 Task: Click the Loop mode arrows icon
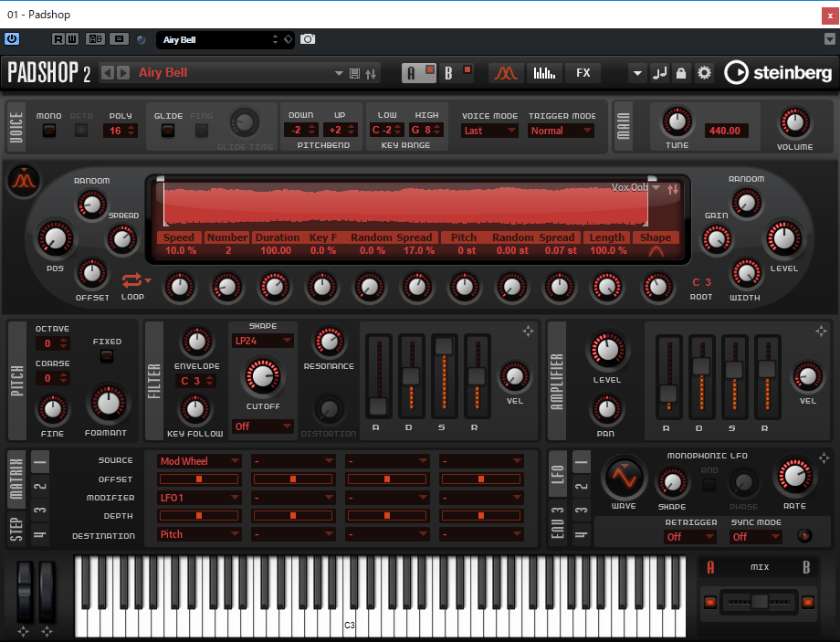tap(131, 279)
